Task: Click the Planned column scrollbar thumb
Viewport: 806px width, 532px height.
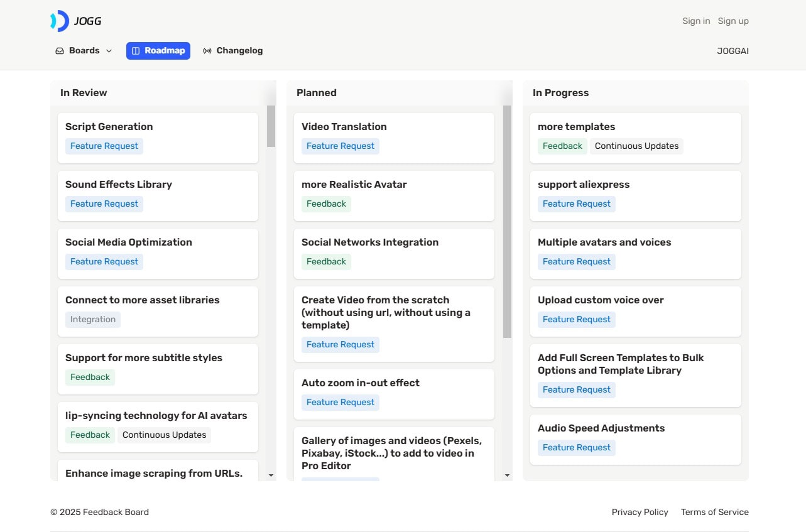Action: [507, 221]
